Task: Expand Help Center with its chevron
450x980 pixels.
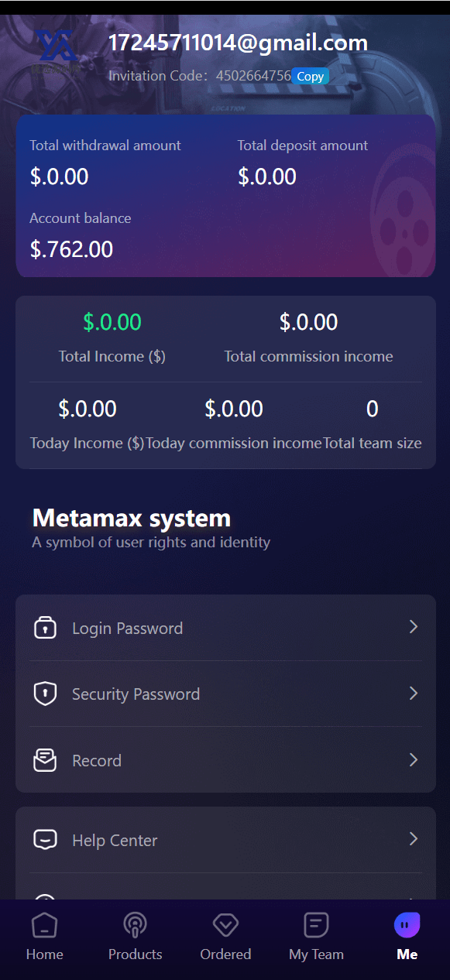Action: pos(414,839)
